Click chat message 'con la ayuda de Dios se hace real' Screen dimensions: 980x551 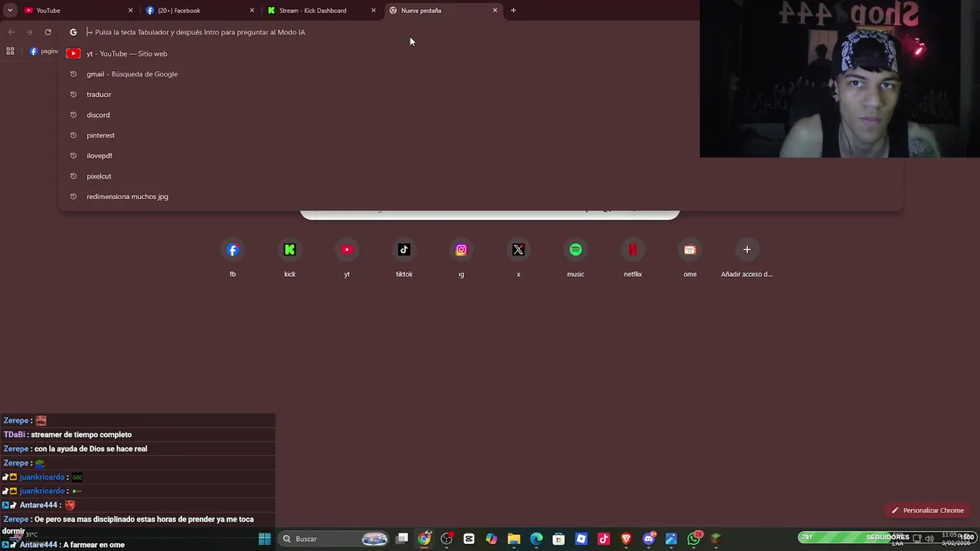(90, 448)
